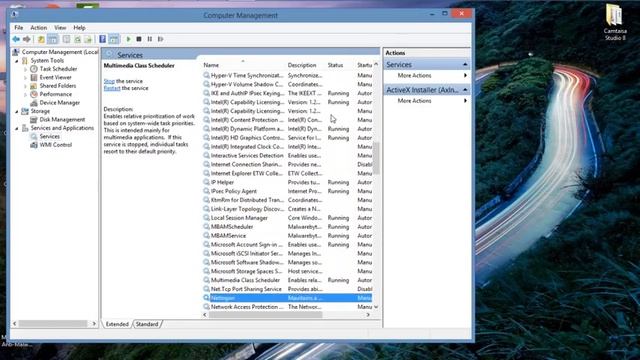Click the Stop the service link
This screenshot has height=360, width=640.
pyautogui.click(x=109, y=81)
